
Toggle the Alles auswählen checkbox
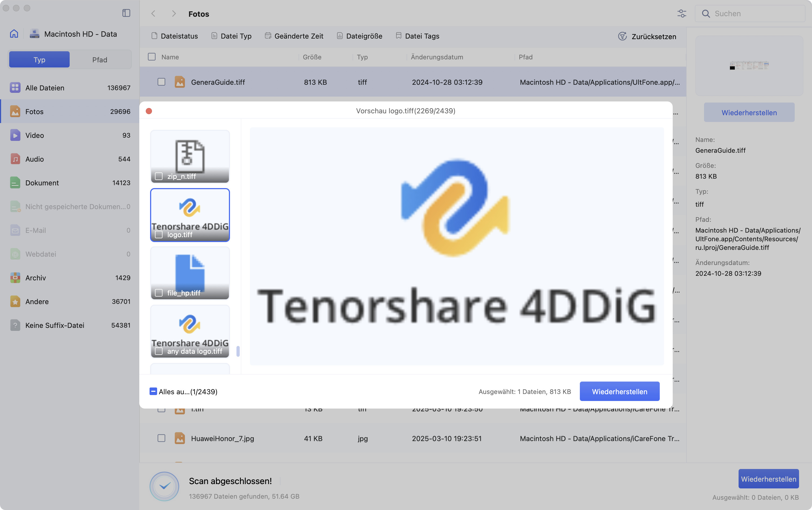153,391
